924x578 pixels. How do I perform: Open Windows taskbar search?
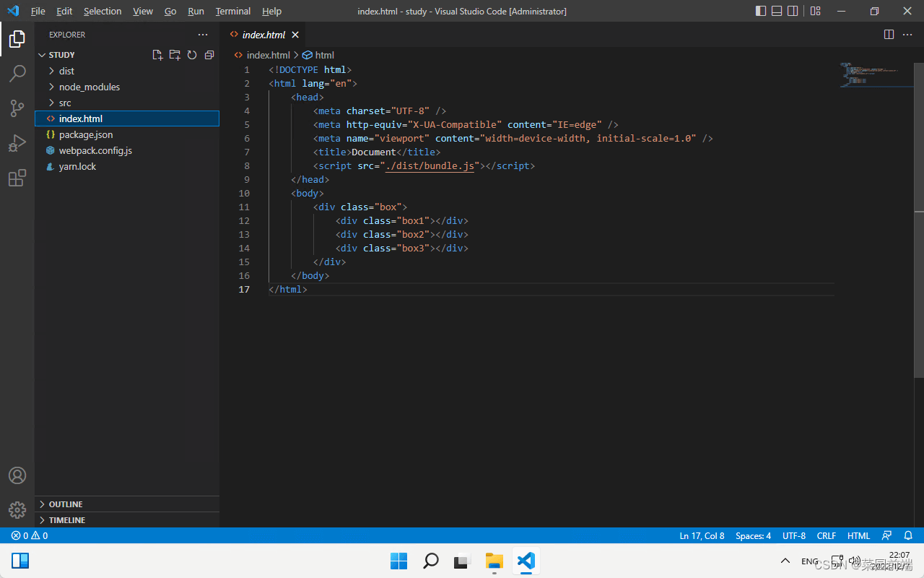point(430,561)
